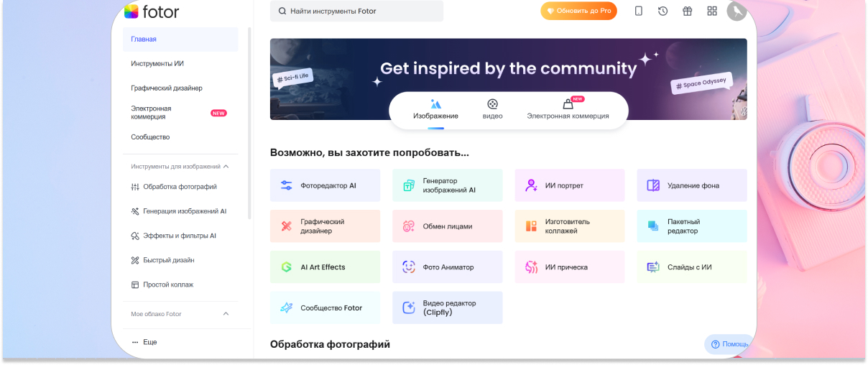This screenshot has width=868, height=365.
Task: Click the Фото Аниматор icon
Action: pos(409,267)
